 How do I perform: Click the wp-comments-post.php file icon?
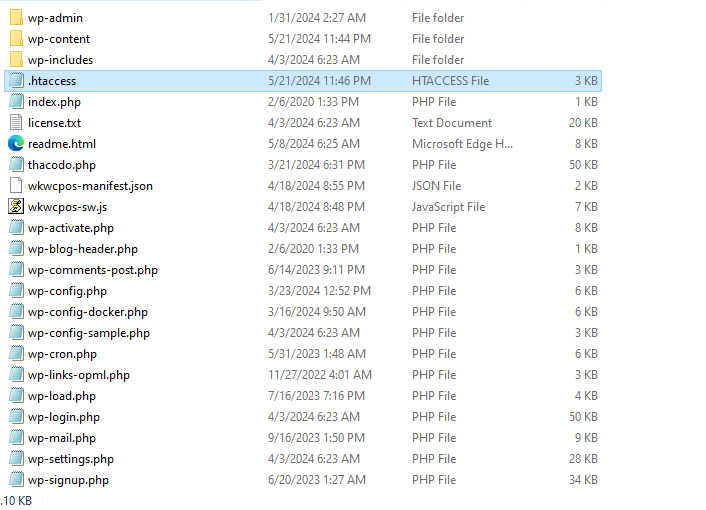16,270
